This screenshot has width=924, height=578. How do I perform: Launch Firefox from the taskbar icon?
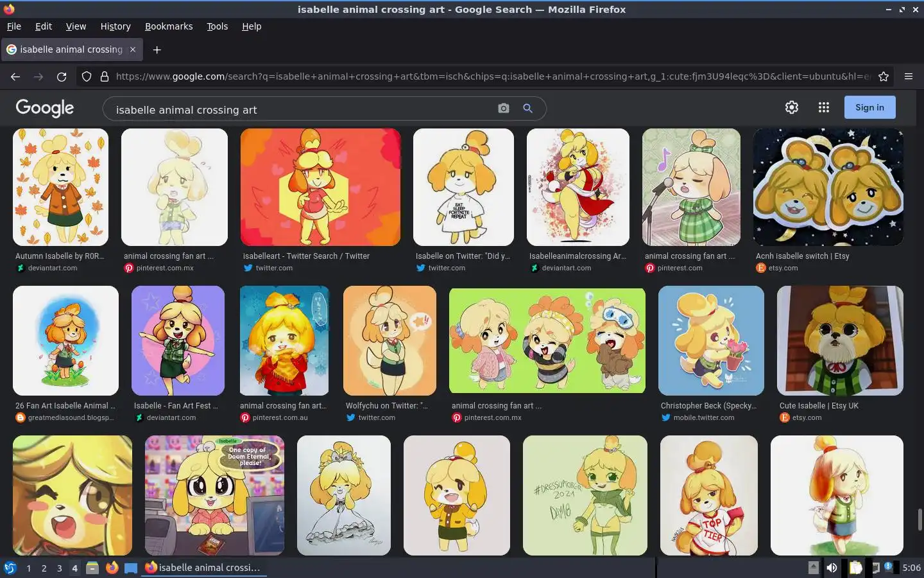[112, 568]
